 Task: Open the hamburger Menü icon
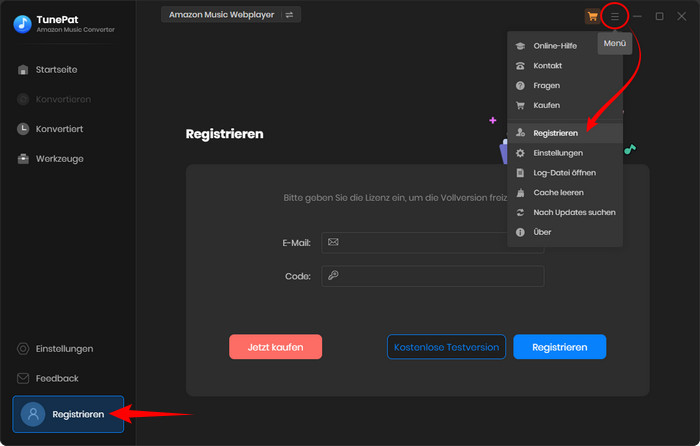point(615,17)
